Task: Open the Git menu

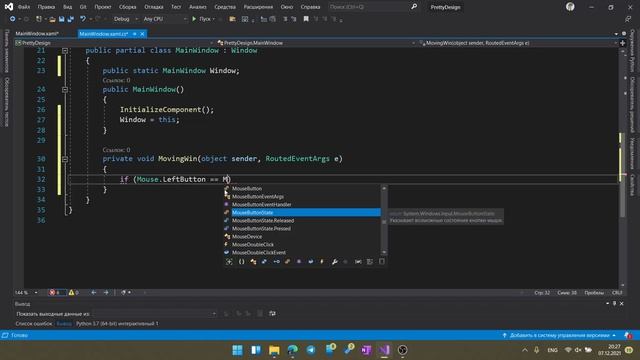Action: [83, 7]
